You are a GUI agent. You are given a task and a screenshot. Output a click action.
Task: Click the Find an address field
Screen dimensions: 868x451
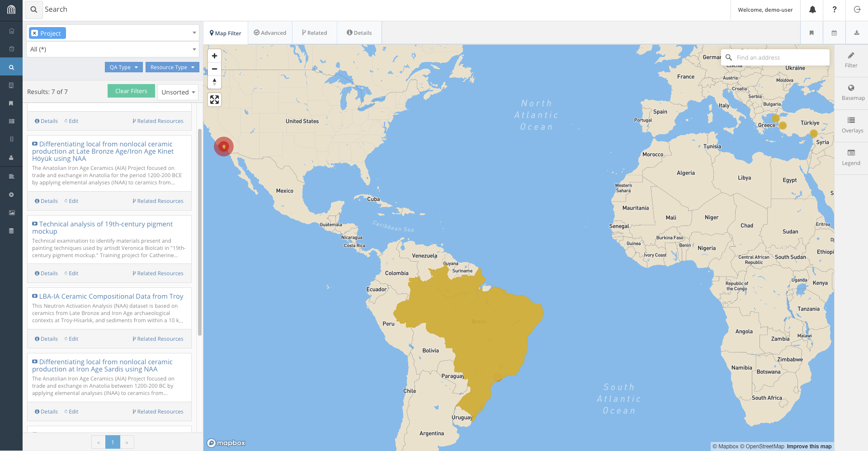[x=780, y=57]
